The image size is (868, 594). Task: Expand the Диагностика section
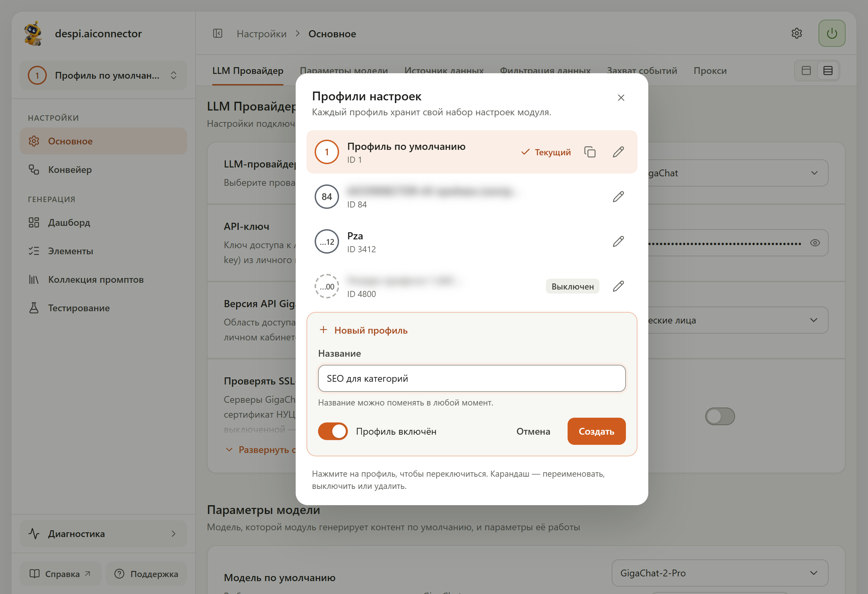pos(103,534)
